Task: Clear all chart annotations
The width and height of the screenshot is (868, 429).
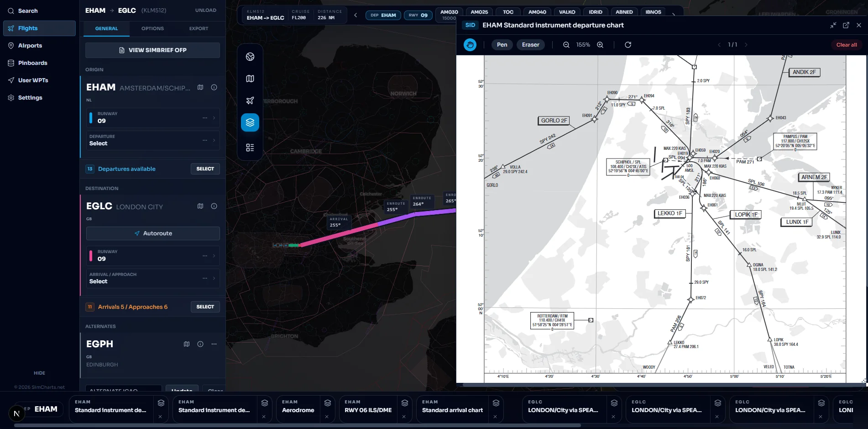Action: pyautogui.click(x=847, y=45)
